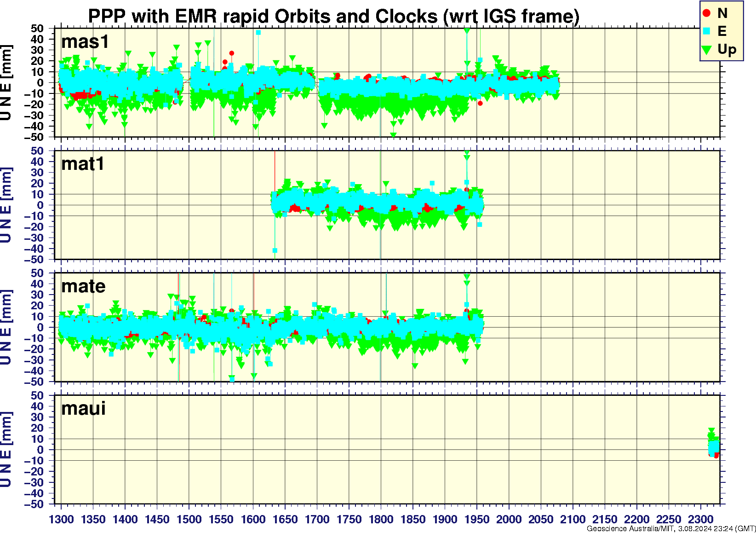Click the cyan square E legend marker
The image size is (756, 533).
click(x=707, y=31)
